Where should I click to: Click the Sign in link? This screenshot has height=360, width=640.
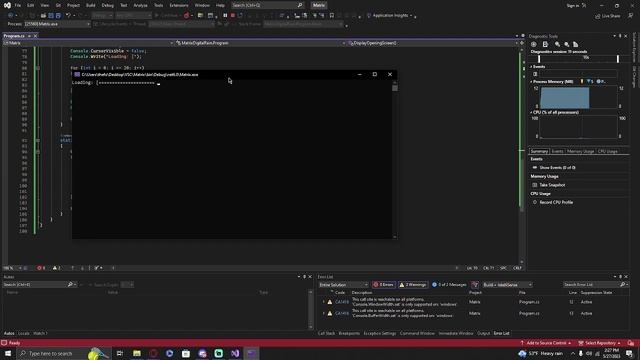[x=572, y=6]
